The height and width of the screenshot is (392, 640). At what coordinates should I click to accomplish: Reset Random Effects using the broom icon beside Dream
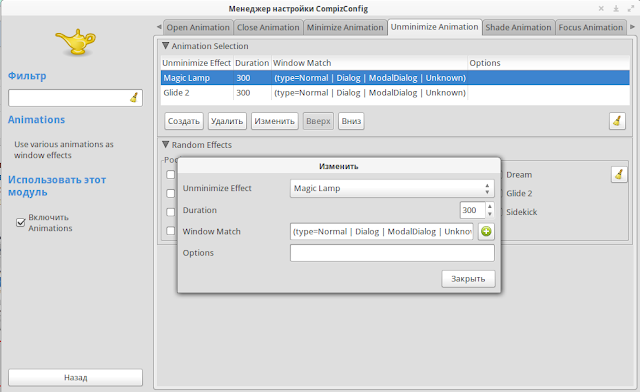coord(619,174)
